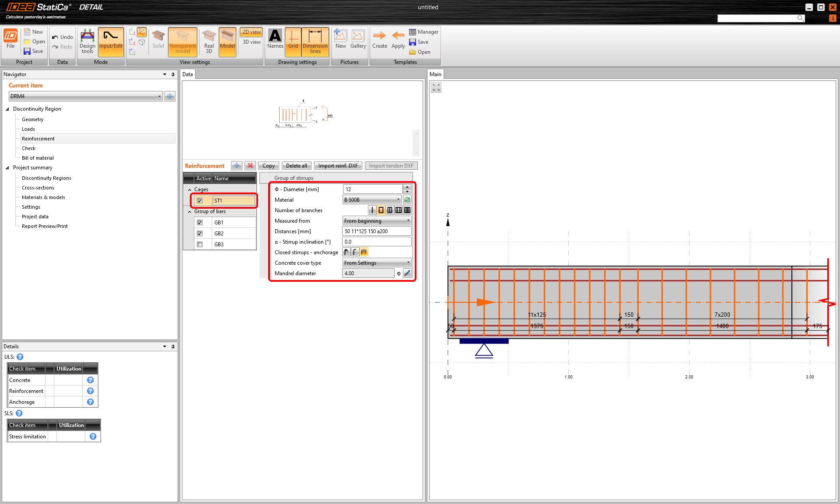
Task: Add new reinforcement with plus icon
Action: (x=237, y=166)
